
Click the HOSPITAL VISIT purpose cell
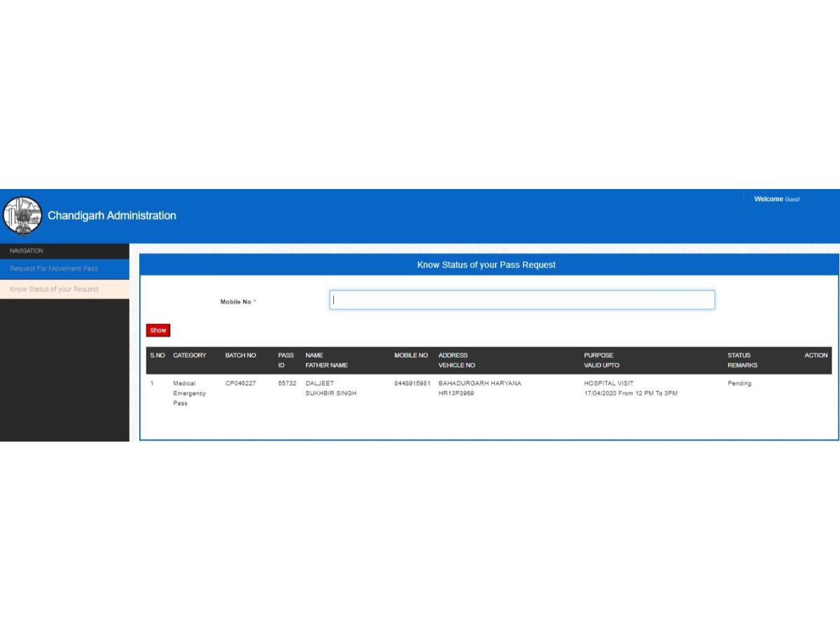[608, 384]
